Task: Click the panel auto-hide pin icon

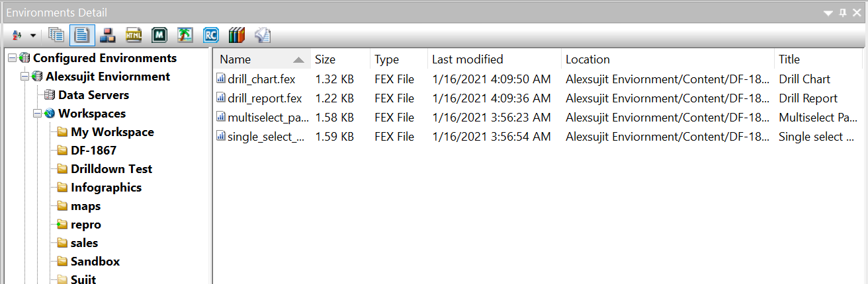Action: pos(842,13)
